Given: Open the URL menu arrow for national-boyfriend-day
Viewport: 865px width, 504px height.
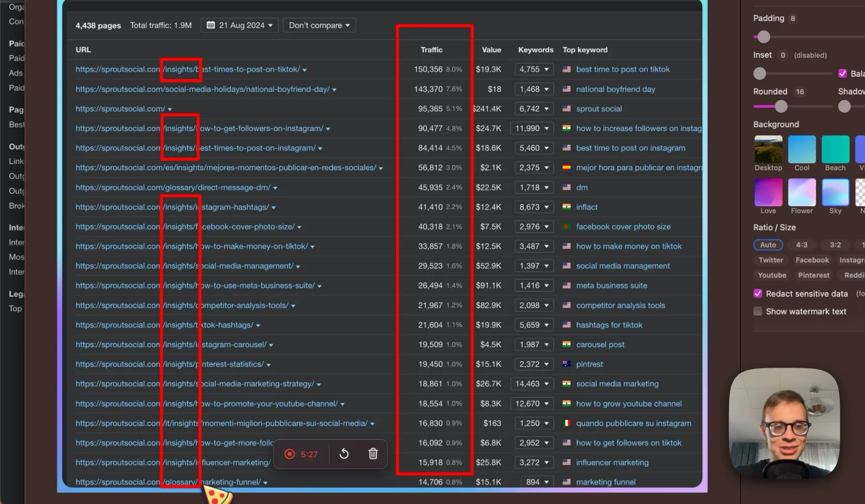Looking at the screenshot, I should point(334,90).
